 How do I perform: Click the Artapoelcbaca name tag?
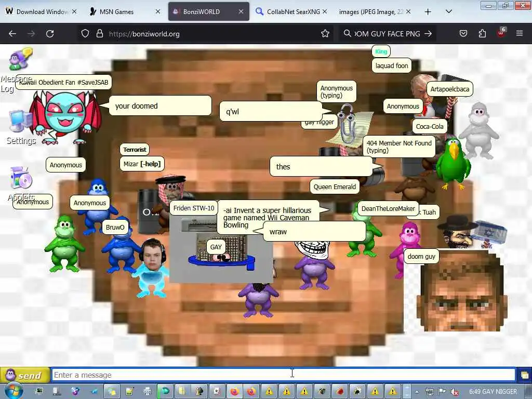click(449, 89)
